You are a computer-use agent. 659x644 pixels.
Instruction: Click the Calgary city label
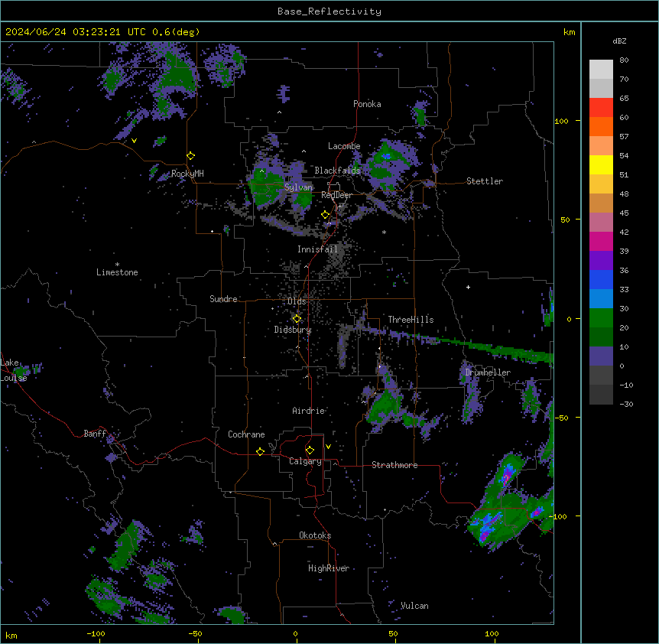306,461
